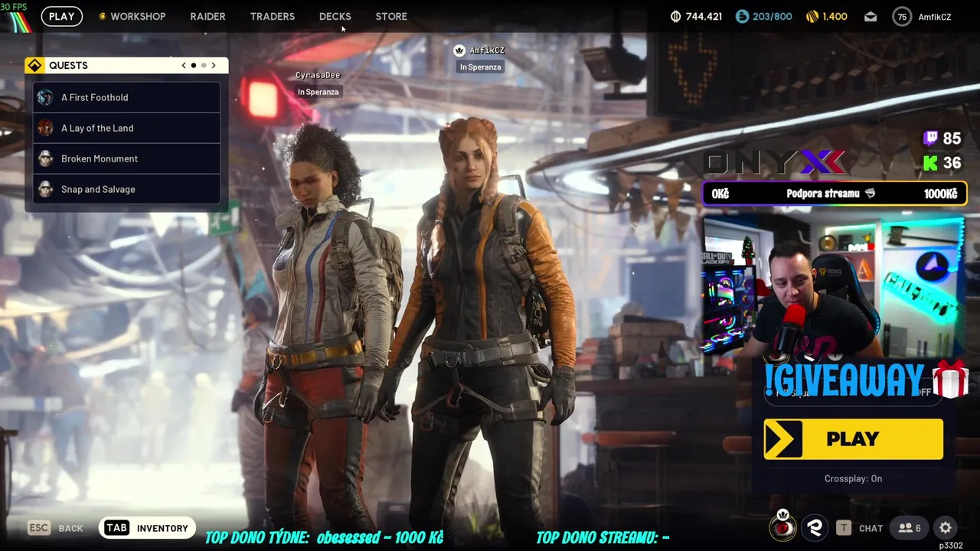Click the coin currency icon beside 744,421
Image resolution: width=980 pixels, height=551 pixels.
point(675,16)
